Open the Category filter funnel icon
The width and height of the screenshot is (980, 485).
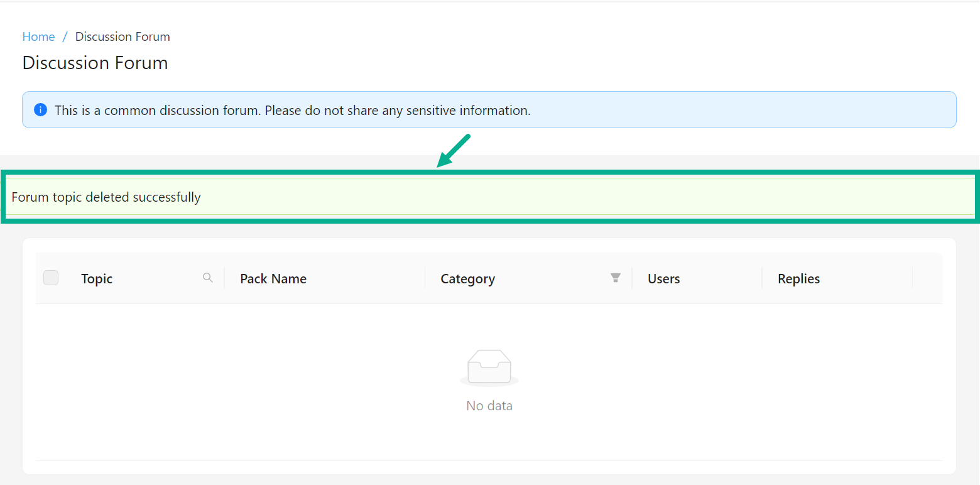[x=616, y=278]
